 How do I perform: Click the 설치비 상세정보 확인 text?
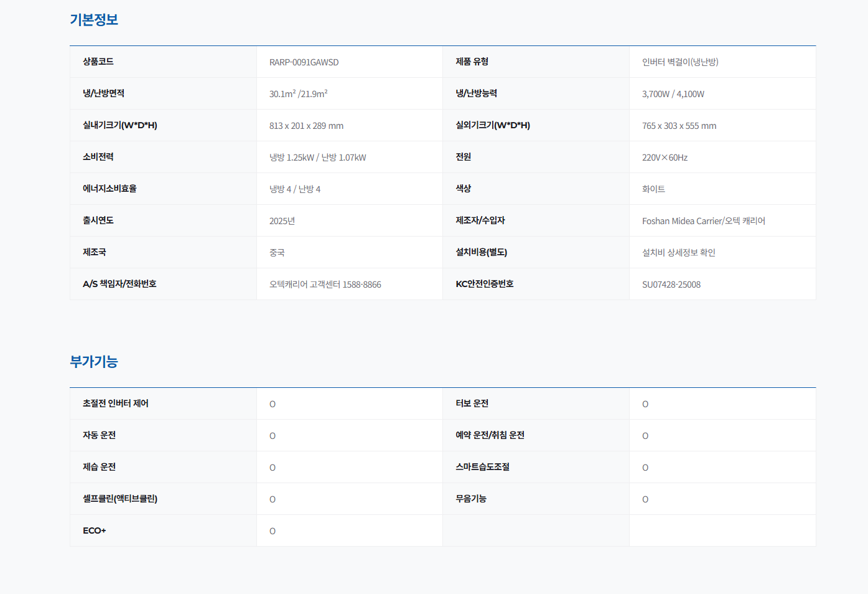pyautogui.click(x=678, y=253)
